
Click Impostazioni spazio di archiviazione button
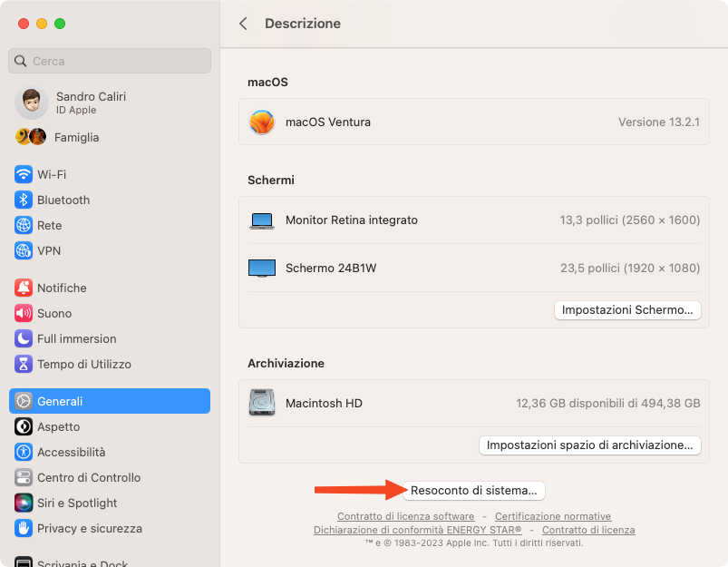pos(589,445)
